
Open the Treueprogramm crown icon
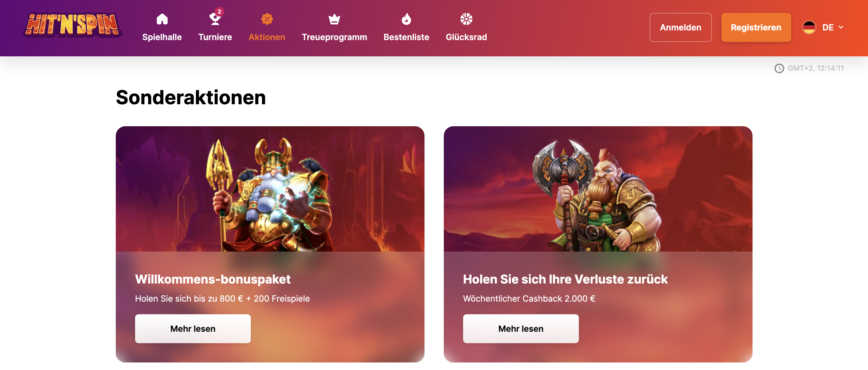[334, 19]
